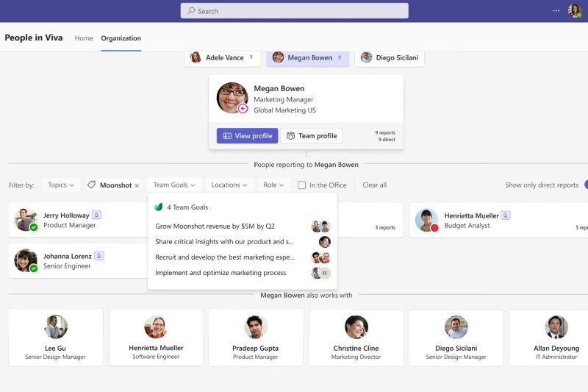
Task: Click Johanna Lorenz's avatar photo
Action: [25, 260]
